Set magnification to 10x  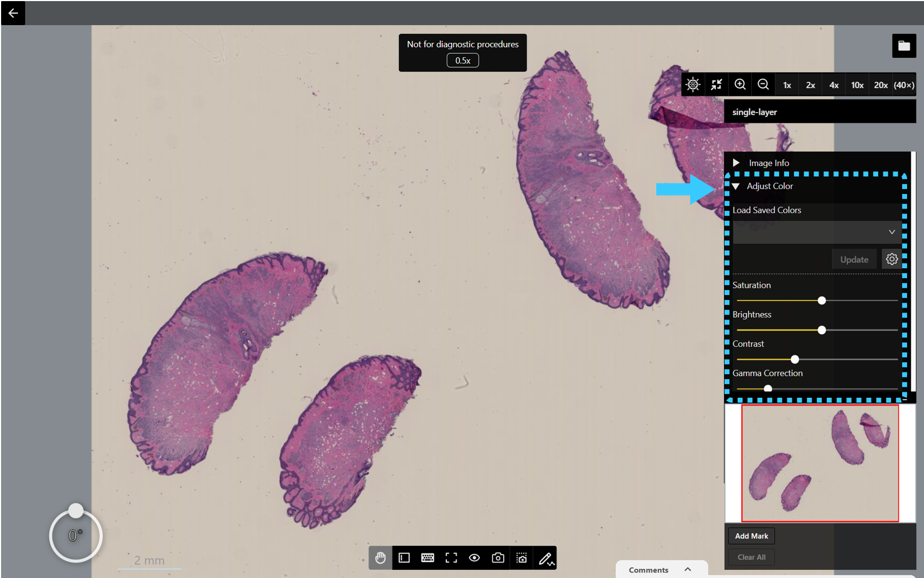pos(857,85)
